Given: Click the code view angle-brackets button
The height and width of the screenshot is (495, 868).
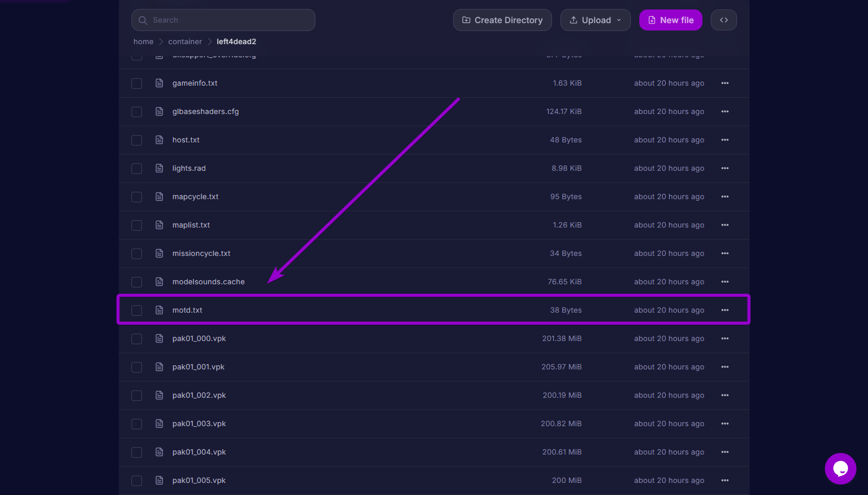Looking at the screenshot, I should tap(724, 20).
